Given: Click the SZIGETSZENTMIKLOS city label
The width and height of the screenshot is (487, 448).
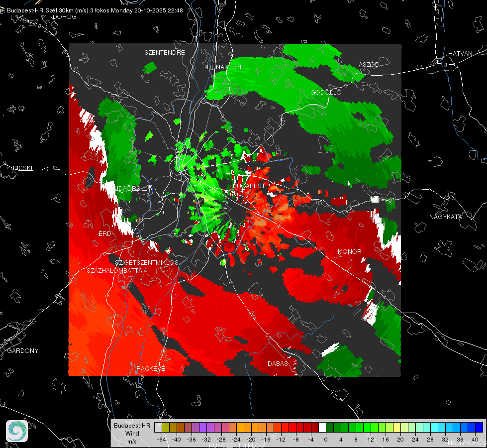Looking at the screenshot, I should pyautogui.click(x=147, y=262).
